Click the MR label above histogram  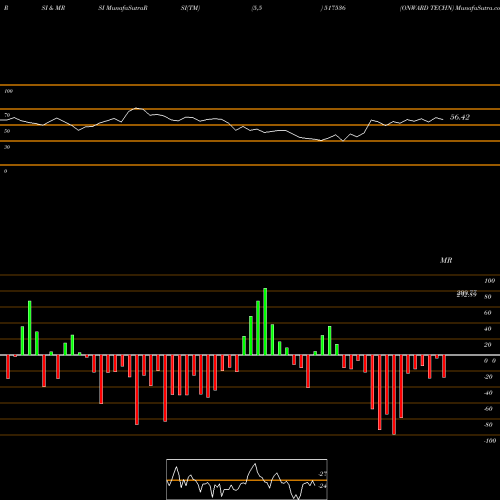click(x=446, y=260)
